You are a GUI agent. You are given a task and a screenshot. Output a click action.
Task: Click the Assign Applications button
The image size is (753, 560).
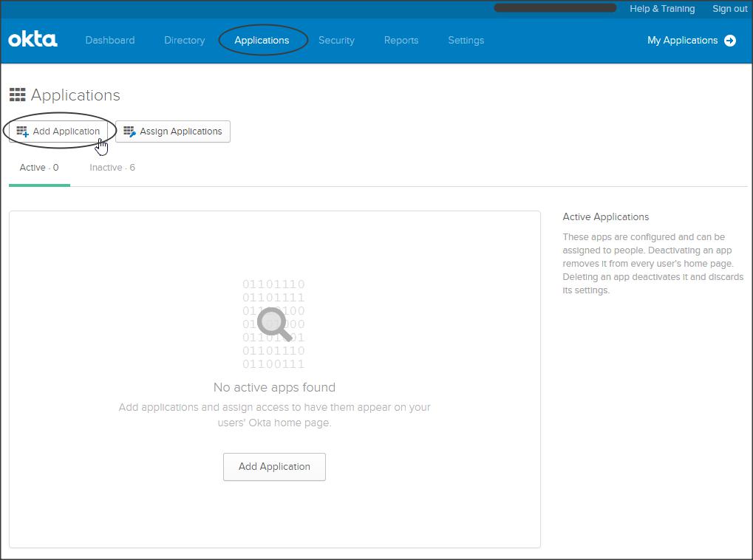point(173,131)
